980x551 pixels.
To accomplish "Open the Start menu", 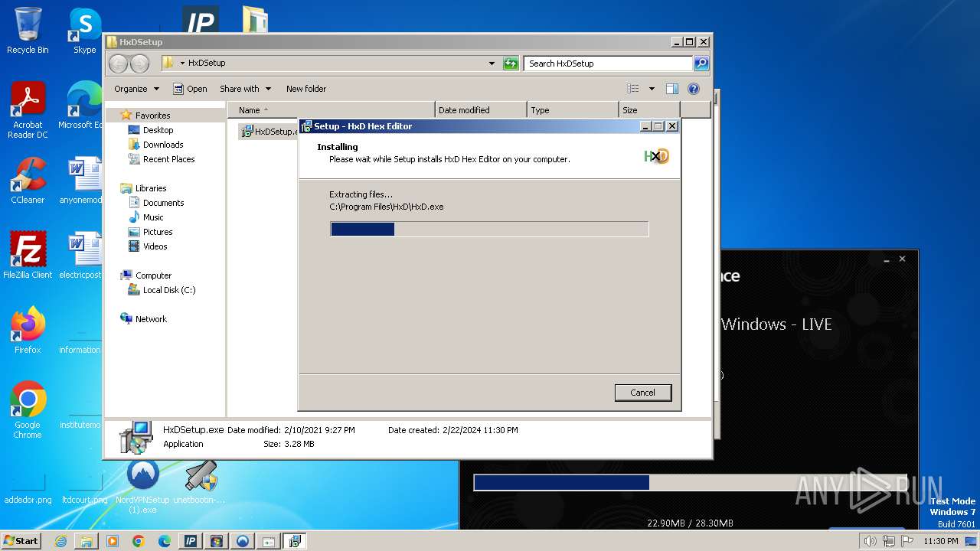I will tap(21, 540).
